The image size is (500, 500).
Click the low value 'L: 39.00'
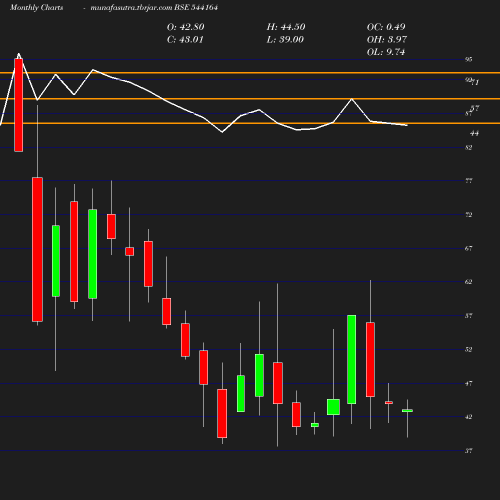point(285,39)
